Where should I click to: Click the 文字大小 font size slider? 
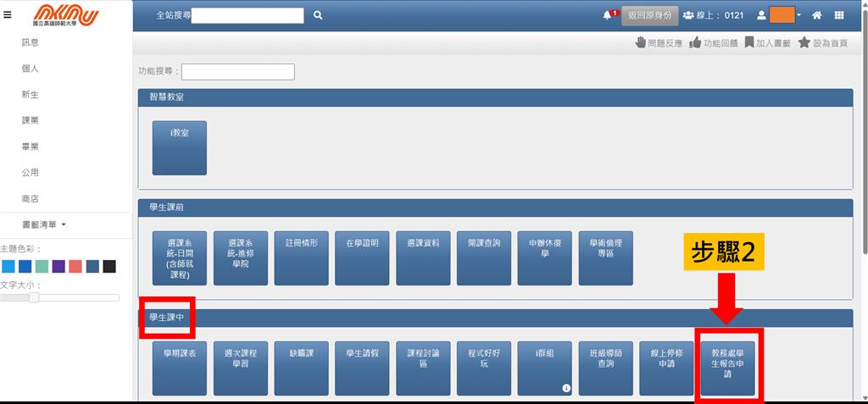60,298
